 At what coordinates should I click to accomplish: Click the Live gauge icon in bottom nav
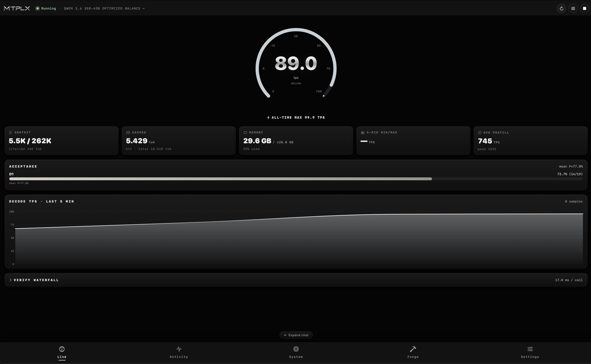point(62,349)
